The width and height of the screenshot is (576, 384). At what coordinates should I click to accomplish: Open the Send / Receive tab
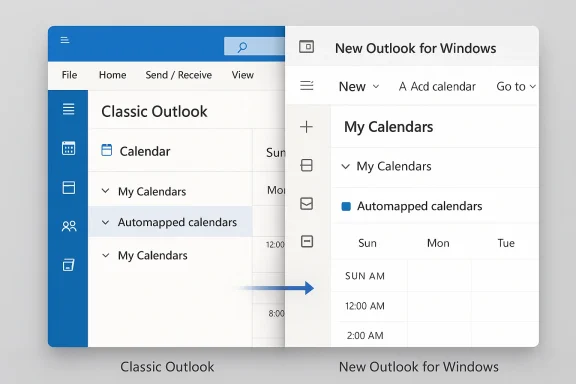179,75
